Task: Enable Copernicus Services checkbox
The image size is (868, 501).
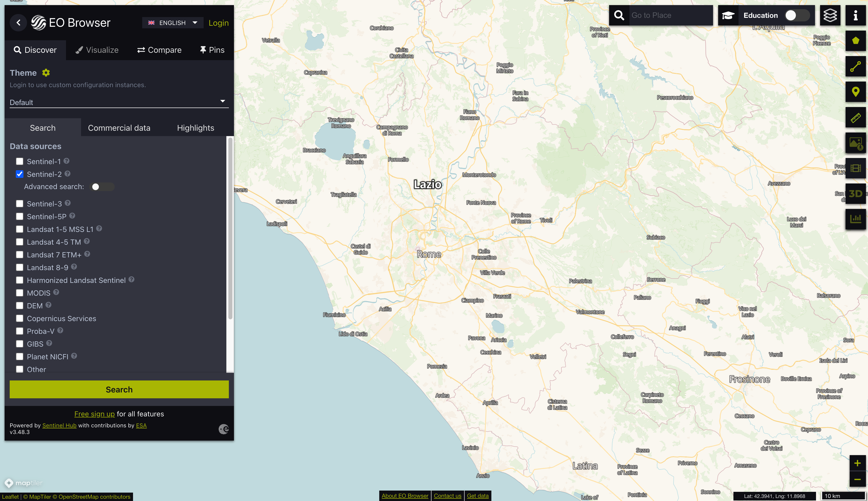Action: [x=20, y=318]
